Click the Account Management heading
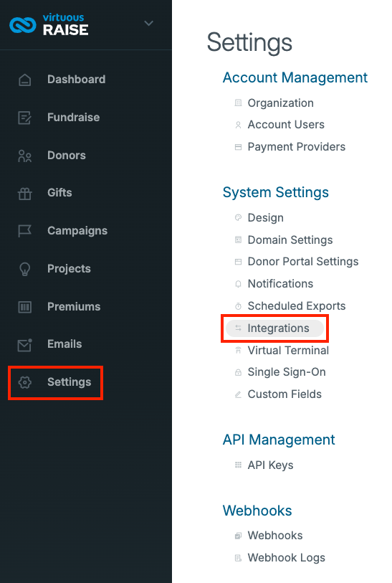Image resolution: width=392 pixels, height=583 pixels. point(295,77)
